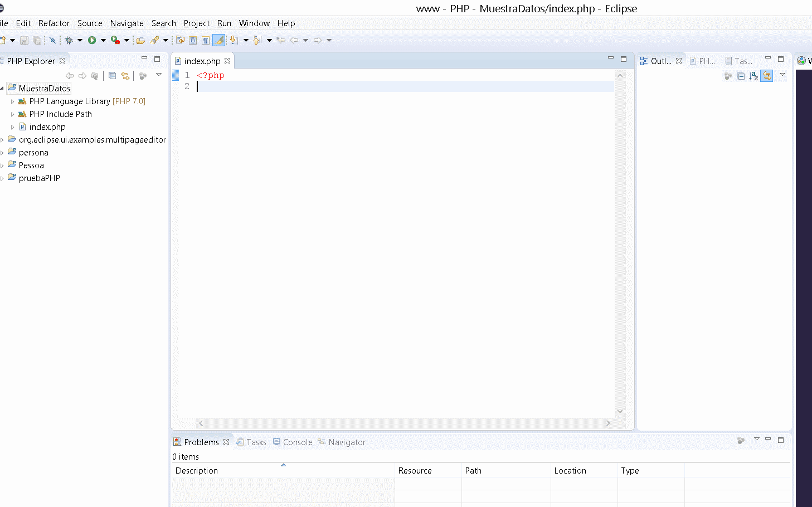The width and height of the screenshot is (812, 507).
Task: Click the Collapse All icon in PHP Explorer
Action: coord(111,76)
